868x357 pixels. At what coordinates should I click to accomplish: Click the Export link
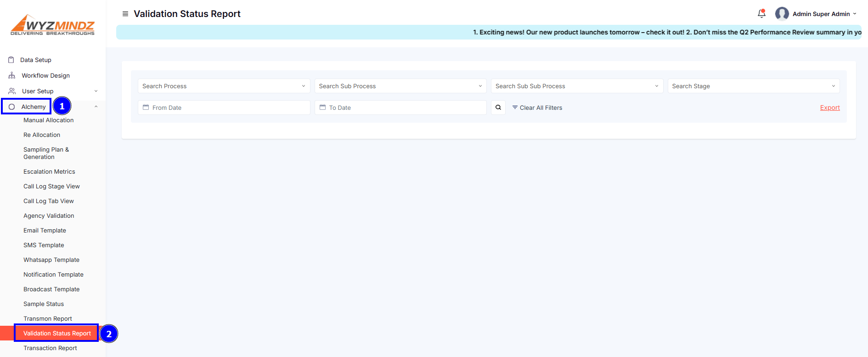pos(830,108)
